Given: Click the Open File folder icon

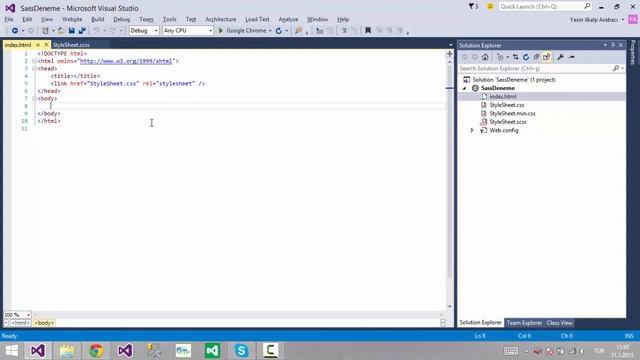Looking at the screenshot, I should (x=61, y=31).
